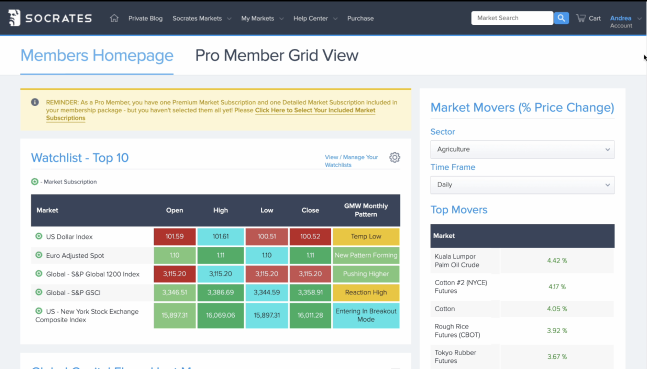Click the Market column header in Watchlist
Screen dimensions: 647x369
(47, 210)
